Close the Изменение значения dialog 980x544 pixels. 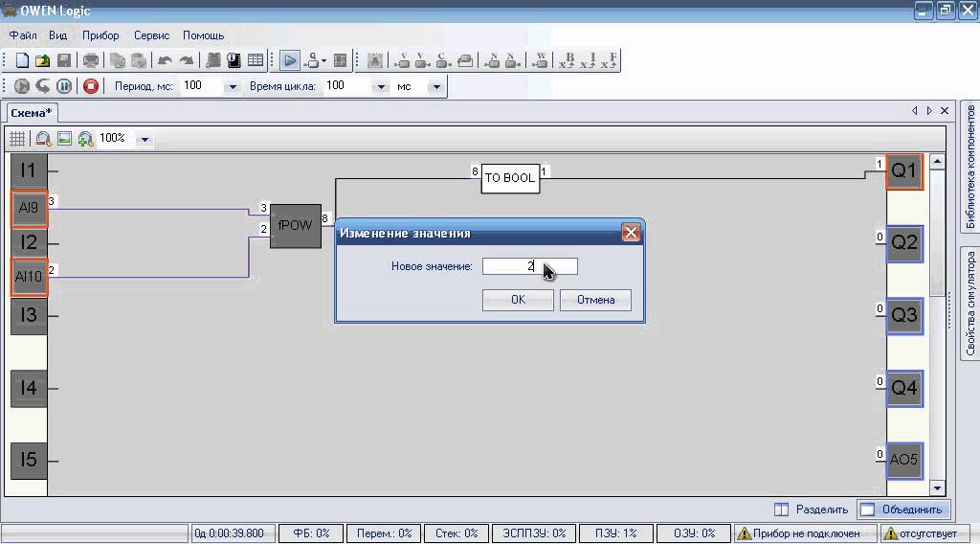click(630, 233)
